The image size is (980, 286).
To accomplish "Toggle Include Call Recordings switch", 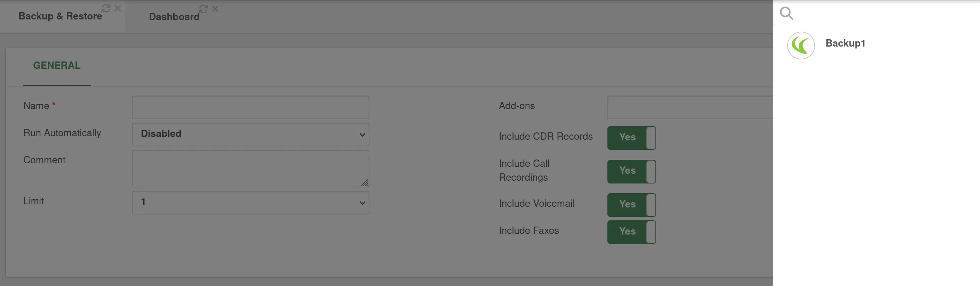I will (631, 171).
